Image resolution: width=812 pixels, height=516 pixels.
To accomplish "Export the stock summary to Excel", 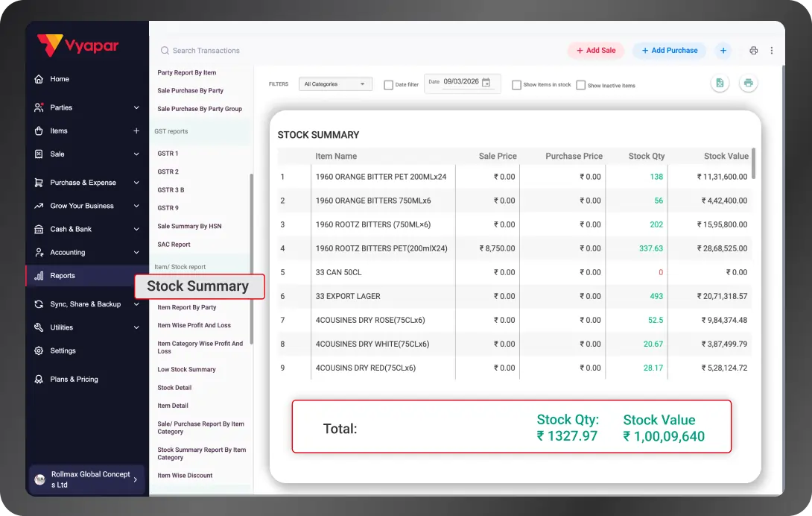I will tap(720, 84).
